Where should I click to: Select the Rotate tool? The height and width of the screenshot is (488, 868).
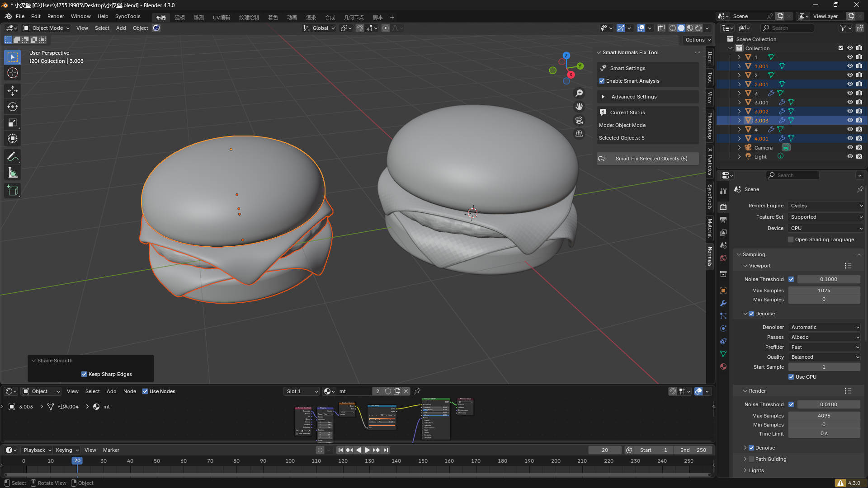[13, 107]
